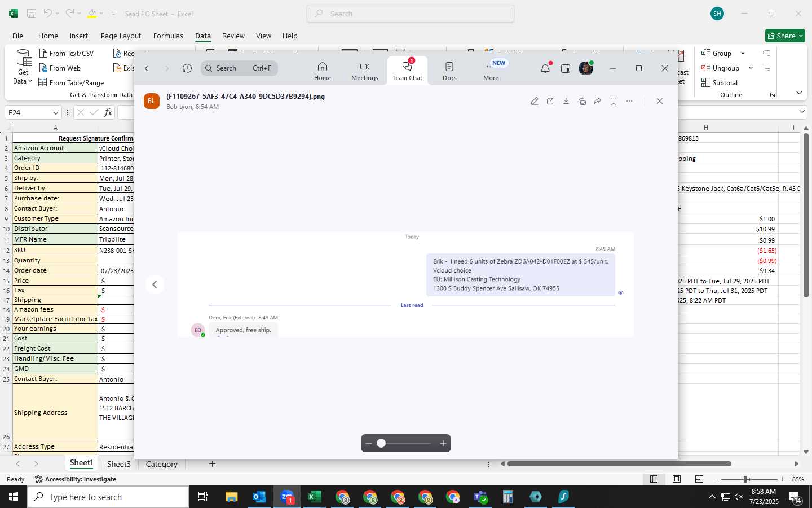Open Outlook from Windows taskbar
This screenshot has width=812, height=508.
point(259,497)
